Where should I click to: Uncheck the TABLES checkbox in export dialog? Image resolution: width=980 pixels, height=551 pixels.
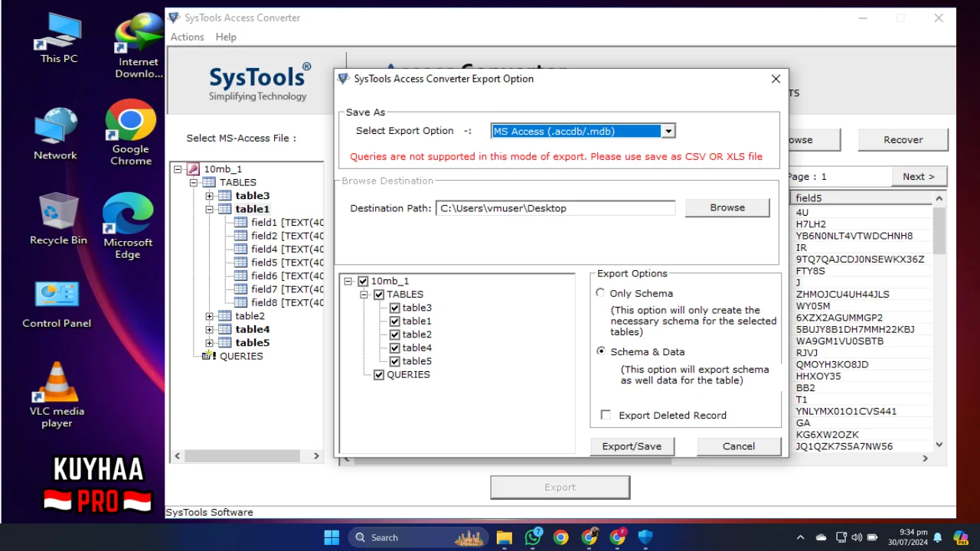point(378,295)
